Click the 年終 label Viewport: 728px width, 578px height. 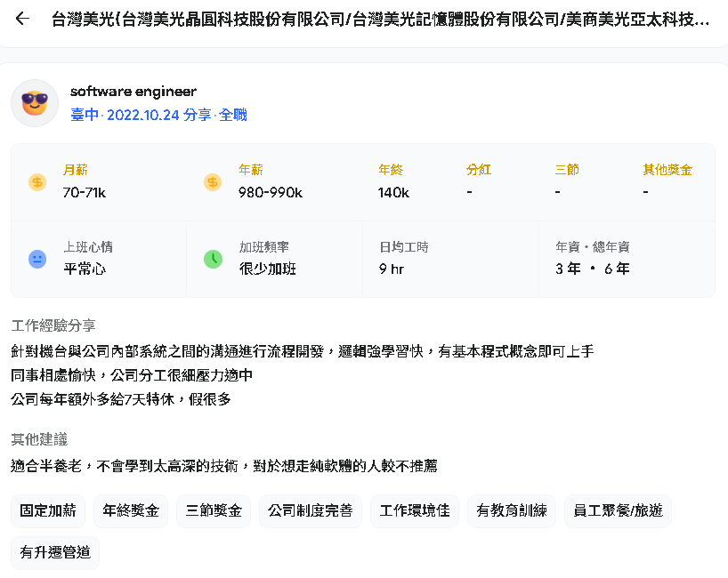click(391, 170)
